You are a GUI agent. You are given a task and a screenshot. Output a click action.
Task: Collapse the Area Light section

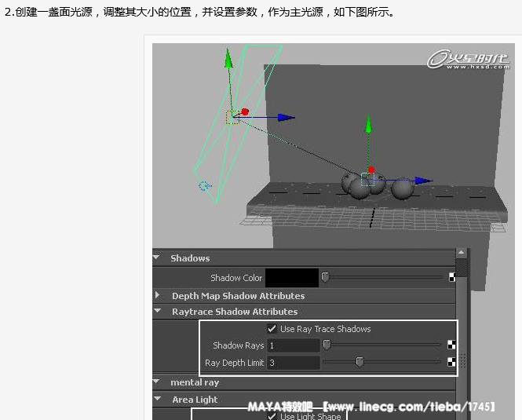click(156, 400)
